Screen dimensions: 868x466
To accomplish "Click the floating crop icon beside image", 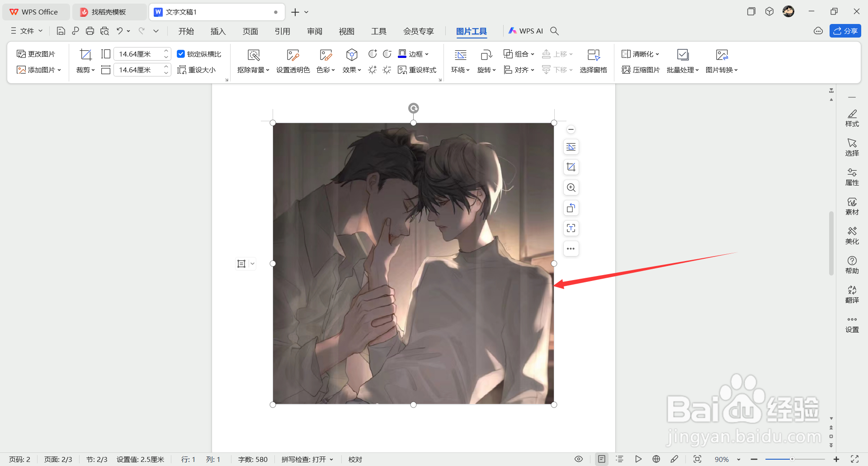I will pyautogui.click(x=571, y=167).
